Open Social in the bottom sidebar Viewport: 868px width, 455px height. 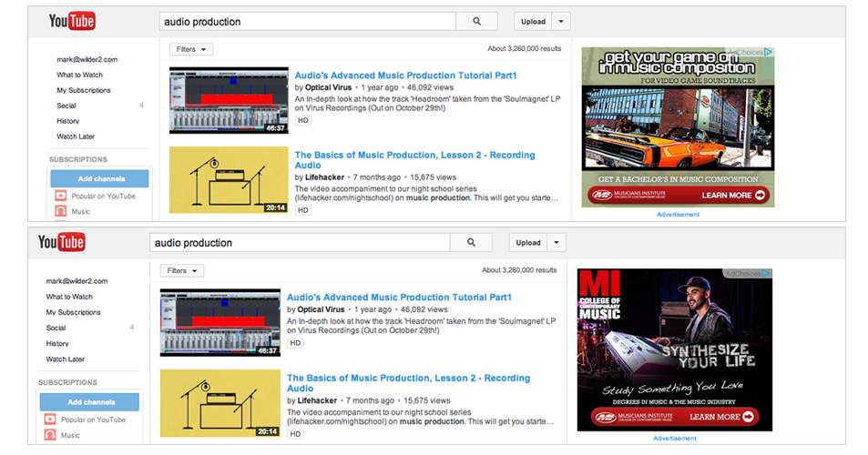coord(56,328)
